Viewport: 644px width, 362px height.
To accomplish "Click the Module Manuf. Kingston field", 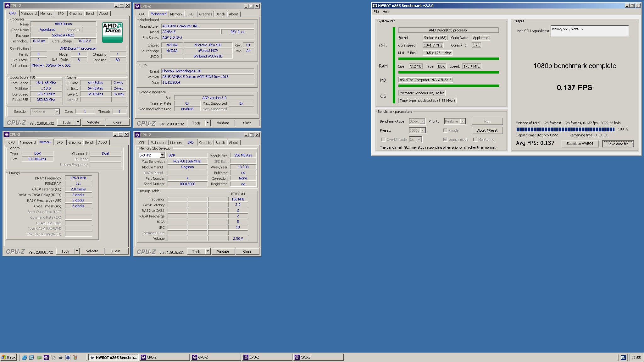I will point(187,167).
